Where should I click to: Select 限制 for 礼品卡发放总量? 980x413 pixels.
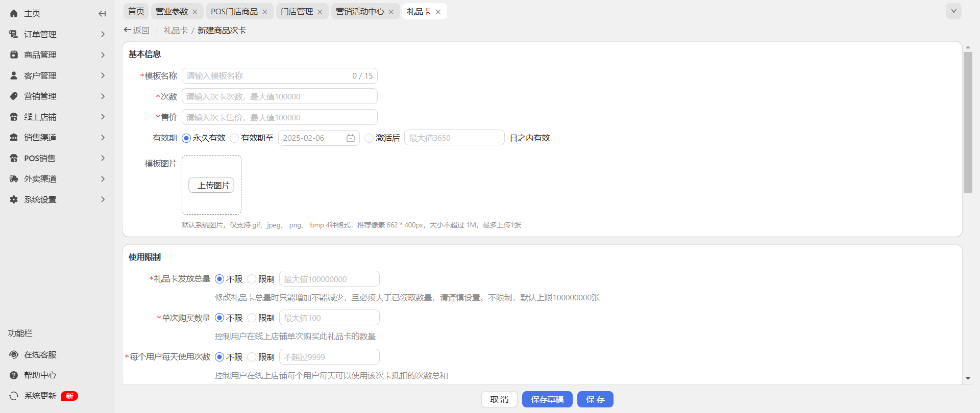(x=252, y=279)
